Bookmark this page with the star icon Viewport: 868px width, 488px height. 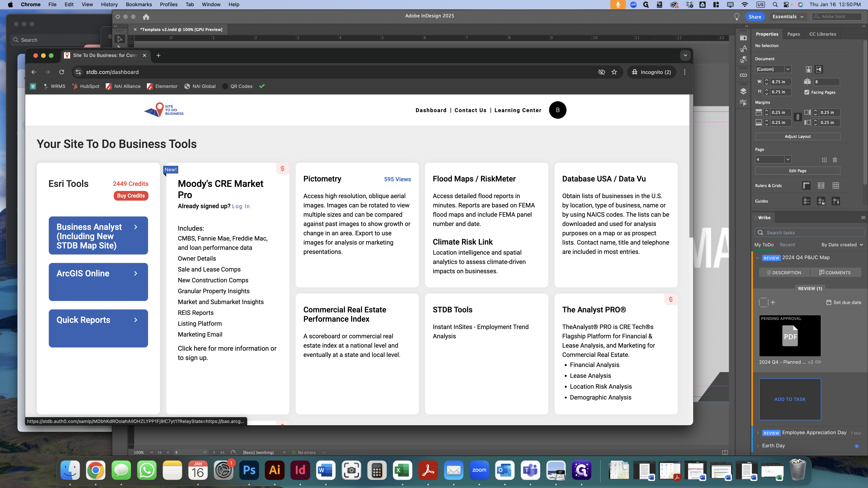(614, 72)
